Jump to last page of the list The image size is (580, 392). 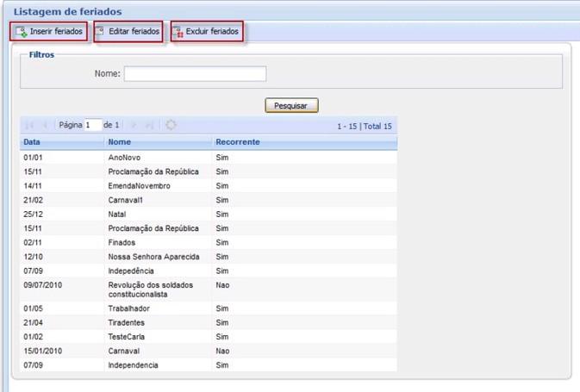[x=149, y=125]
